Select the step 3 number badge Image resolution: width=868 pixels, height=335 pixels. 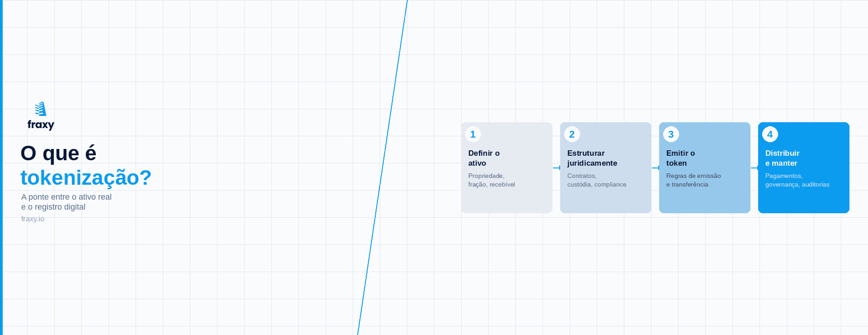click(671, 134)
